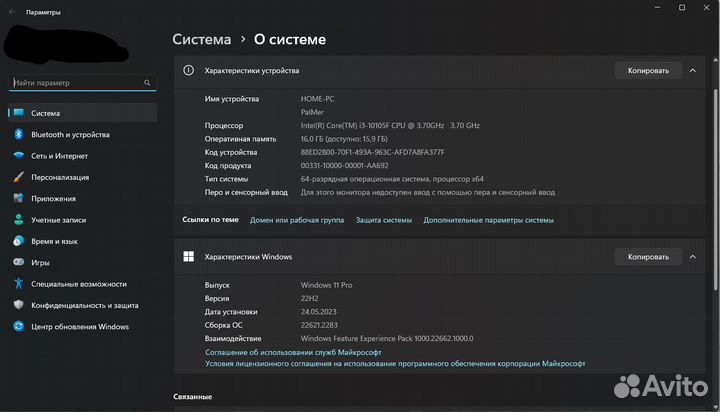
Task: Go to Игры section
Action: tap(83, 262)
